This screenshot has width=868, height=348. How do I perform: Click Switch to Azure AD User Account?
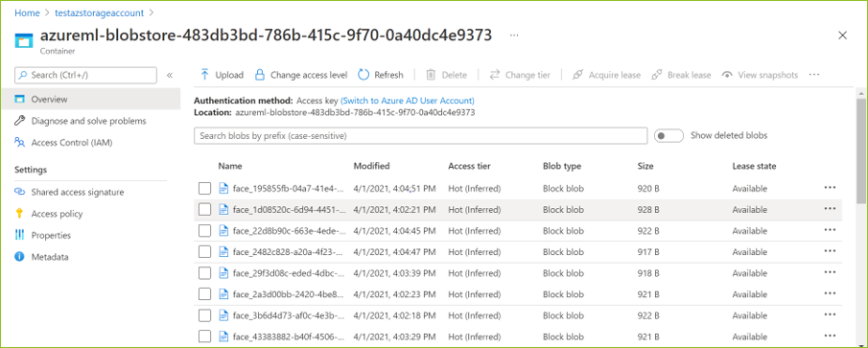coord(408,101)
